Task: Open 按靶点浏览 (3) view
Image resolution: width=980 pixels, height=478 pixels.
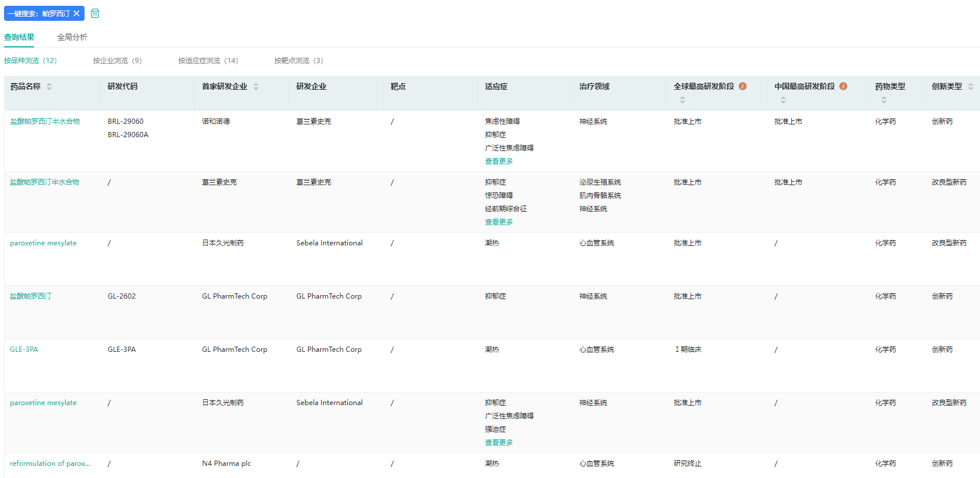Action: click(299, 60)
